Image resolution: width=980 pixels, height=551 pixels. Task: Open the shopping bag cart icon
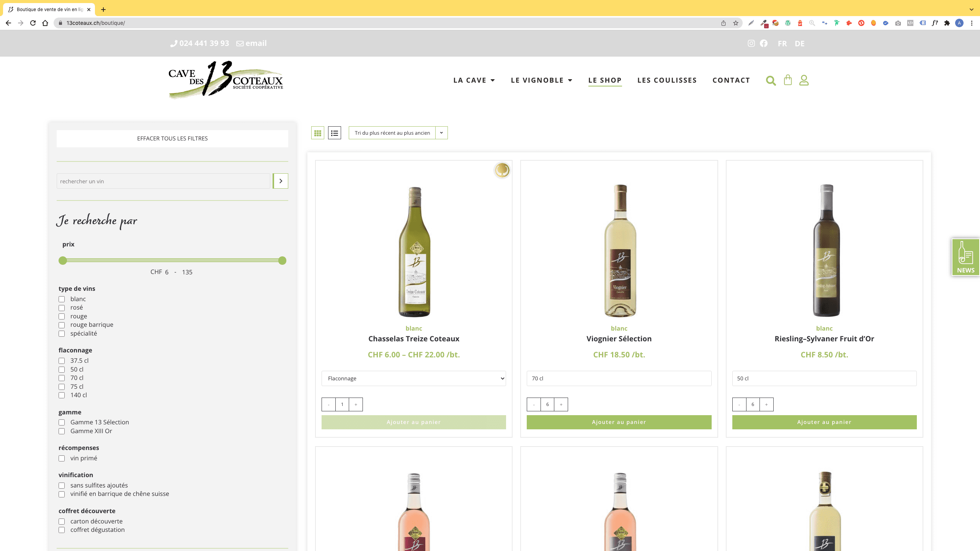click(x=788, y=80)
